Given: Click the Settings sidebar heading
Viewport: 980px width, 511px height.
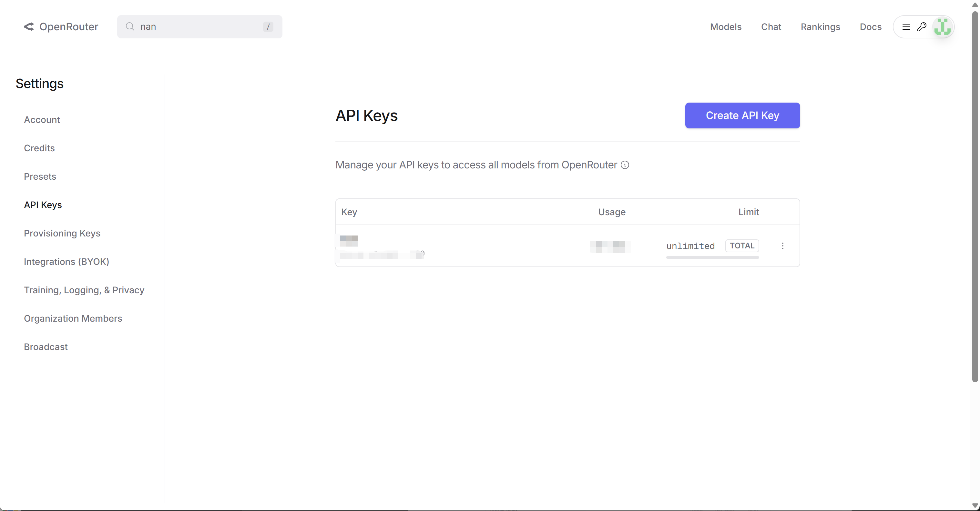Looking at the screenshot, I should point(40,84).
